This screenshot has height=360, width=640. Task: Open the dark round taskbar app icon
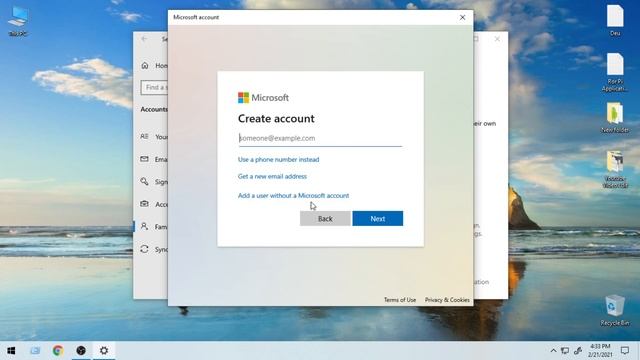pyautogui.click(x=81, y=351)
